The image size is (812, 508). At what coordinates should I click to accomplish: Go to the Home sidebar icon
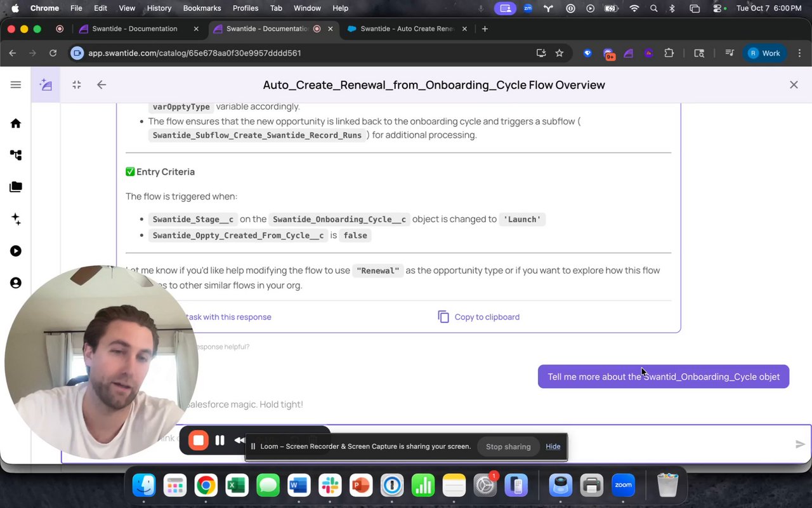16,123
